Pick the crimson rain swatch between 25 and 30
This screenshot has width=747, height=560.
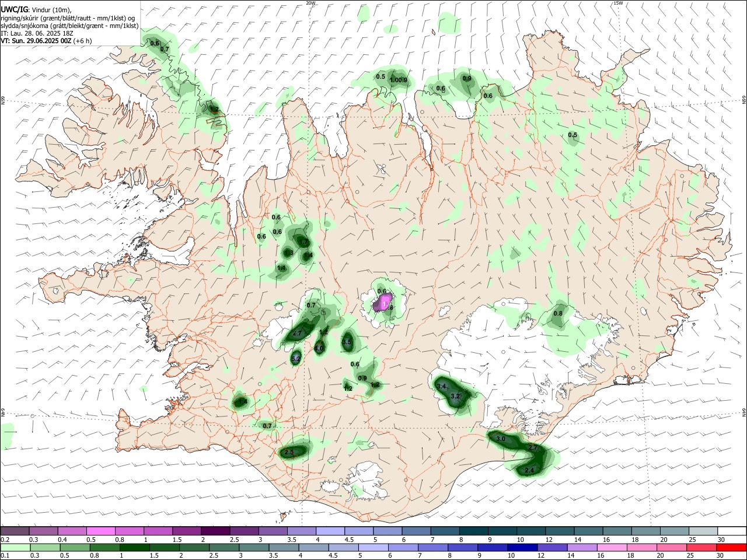pos(701,548)
